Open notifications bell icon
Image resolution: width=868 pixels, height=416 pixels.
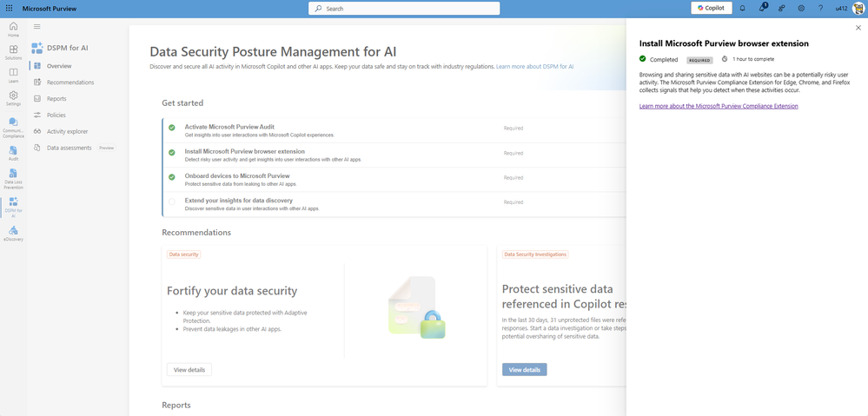742,9
